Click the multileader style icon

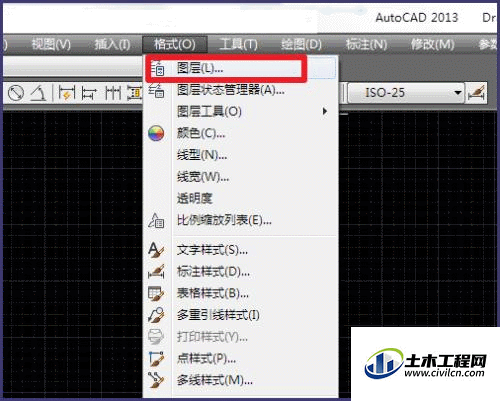(x=156, y=315)
